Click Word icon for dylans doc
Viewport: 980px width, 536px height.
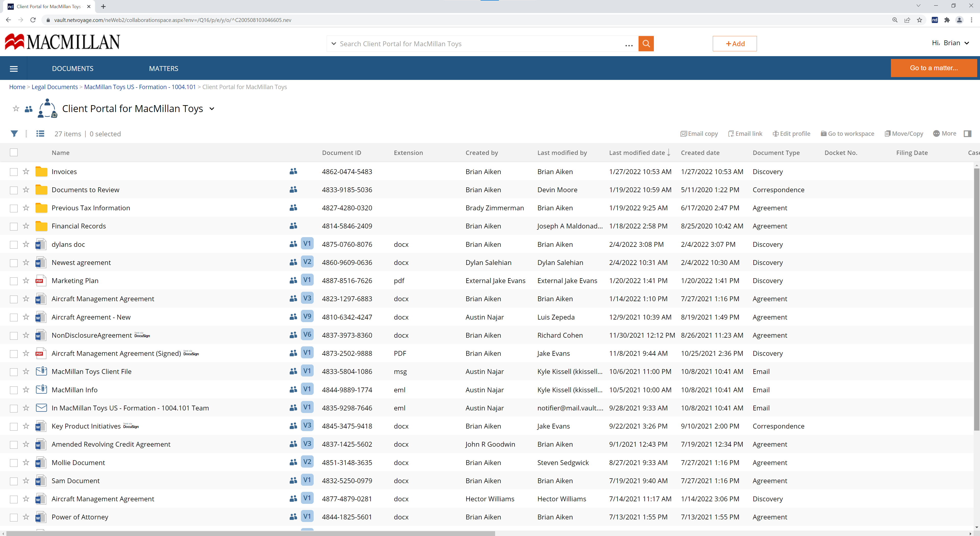pyautogui.click(x=41, y=244)
